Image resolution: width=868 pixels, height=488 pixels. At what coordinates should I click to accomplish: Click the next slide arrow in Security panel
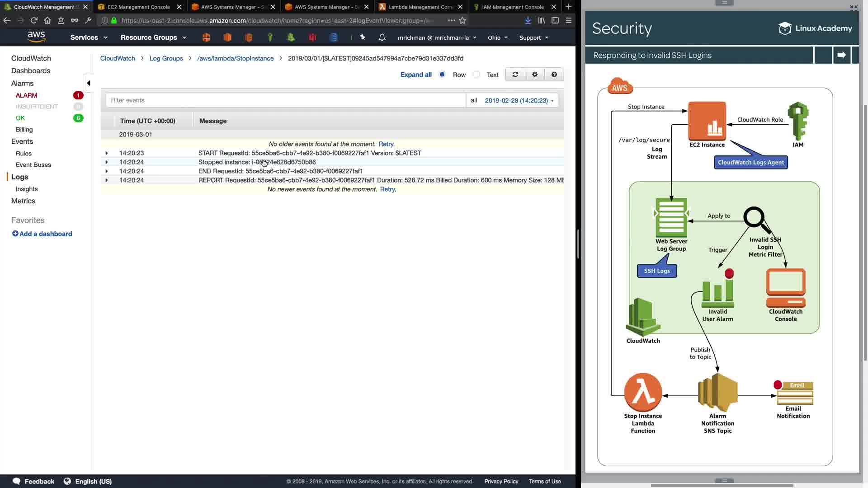(841, 55)
